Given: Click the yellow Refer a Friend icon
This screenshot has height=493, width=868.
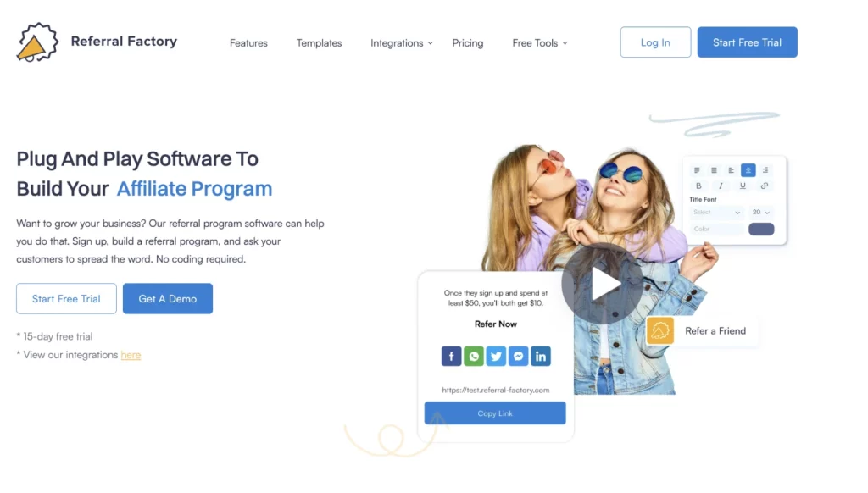Looking at the screenshot, I should pos(659,331).
